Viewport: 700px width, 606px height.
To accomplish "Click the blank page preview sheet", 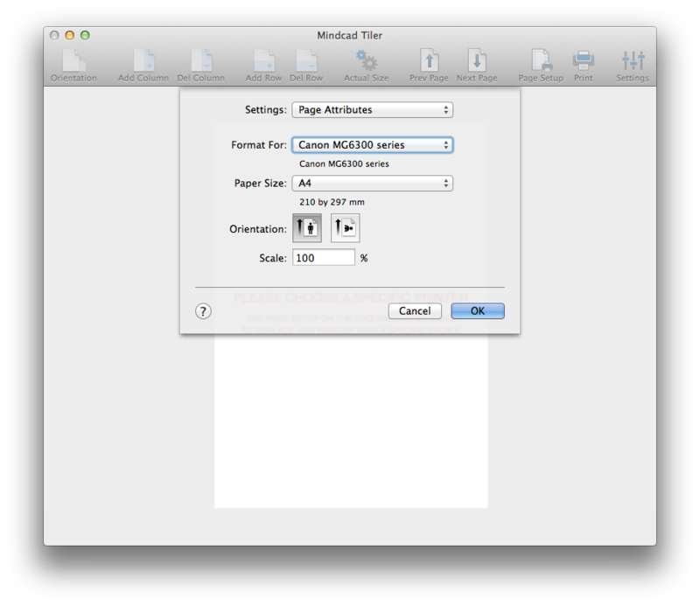I will coord(351,421).
